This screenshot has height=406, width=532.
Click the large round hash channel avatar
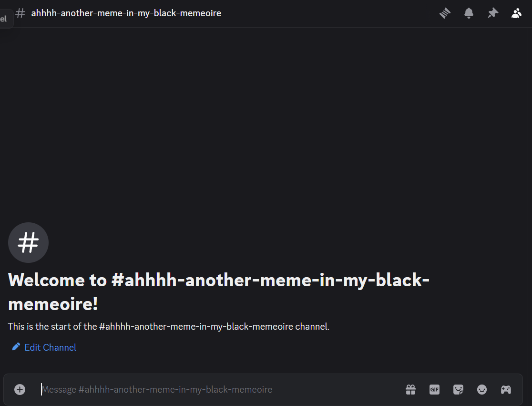point(28,242)
